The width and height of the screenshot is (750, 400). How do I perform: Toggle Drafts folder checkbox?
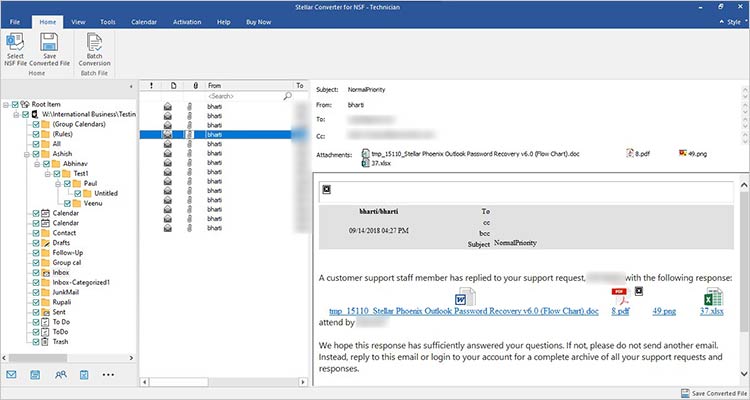[x=36, y=243]
